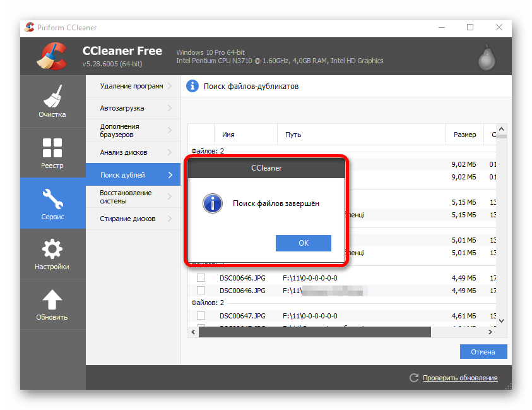Screen dimensions: 532x410
Task: Click the Поиск дублей chevron arrow
Action: coord(170,174)
